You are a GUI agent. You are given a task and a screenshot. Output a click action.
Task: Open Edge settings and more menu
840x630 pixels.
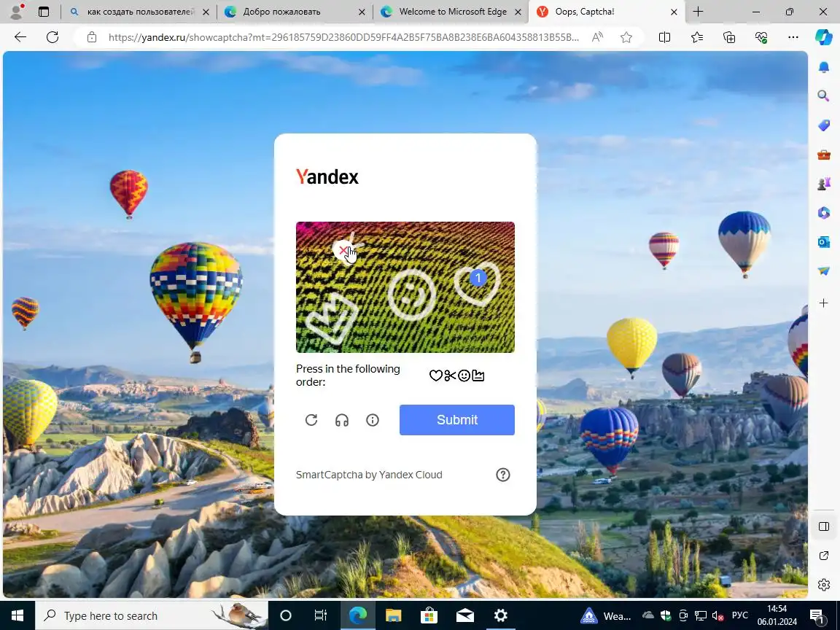click(793, 37)
